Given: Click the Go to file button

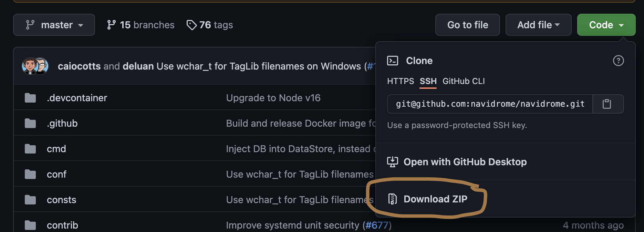Looking at the screenshot, I should (467, 24).
